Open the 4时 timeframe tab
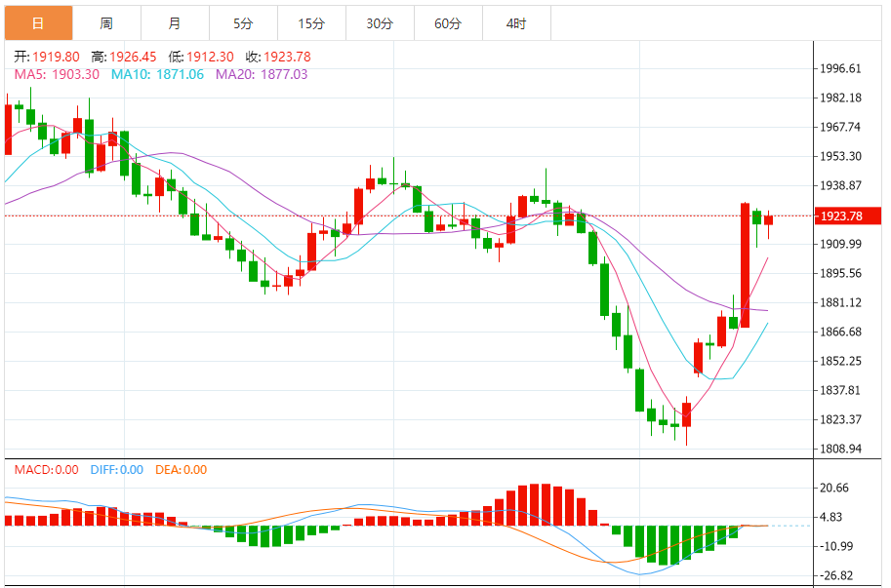 tap(516, 23)
